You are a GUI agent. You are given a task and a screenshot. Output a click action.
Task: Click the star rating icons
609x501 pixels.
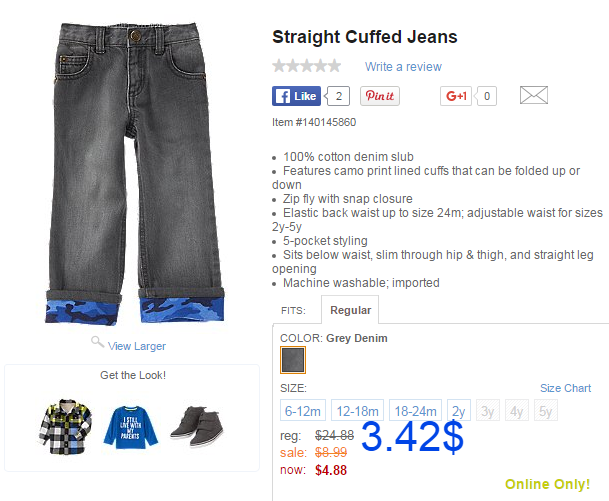pos(306,66)
